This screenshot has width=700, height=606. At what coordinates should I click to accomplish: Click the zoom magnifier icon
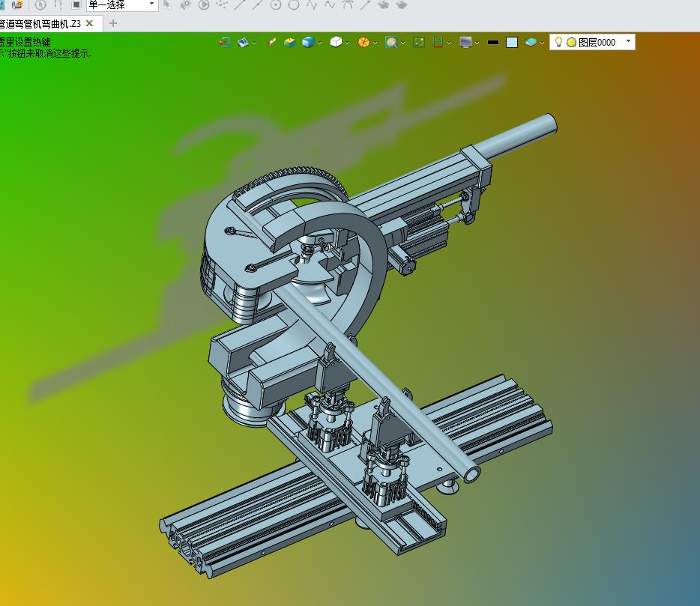(x=391, y=43)
